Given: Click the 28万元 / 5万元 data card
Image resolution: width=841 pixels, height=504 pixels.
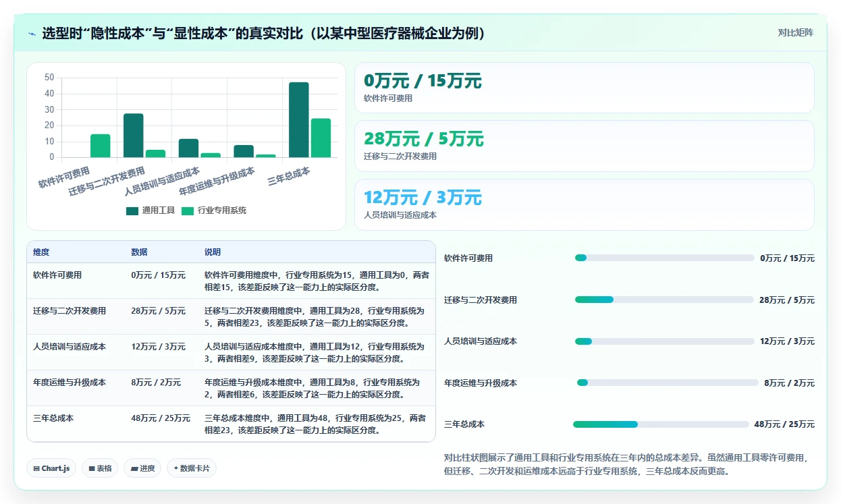Looking at the screenshot, I should (584, 146).
